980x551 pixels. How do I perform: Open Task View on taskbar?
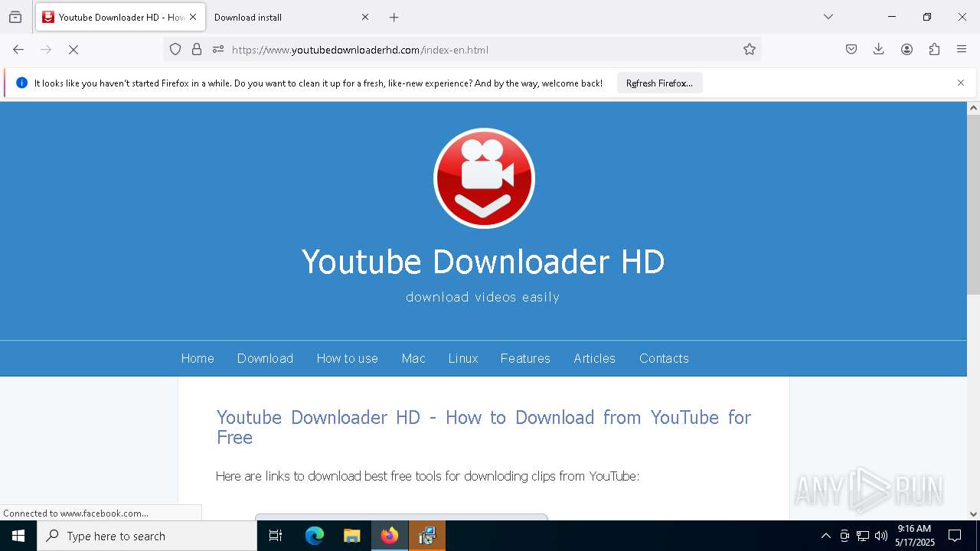tap(276, 536)
